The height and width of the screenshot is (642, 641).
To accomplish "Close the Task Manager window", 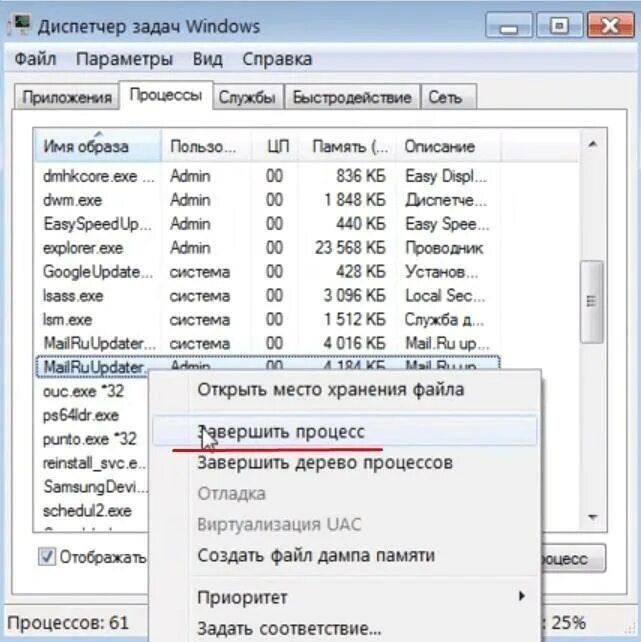I will (610, 25).
